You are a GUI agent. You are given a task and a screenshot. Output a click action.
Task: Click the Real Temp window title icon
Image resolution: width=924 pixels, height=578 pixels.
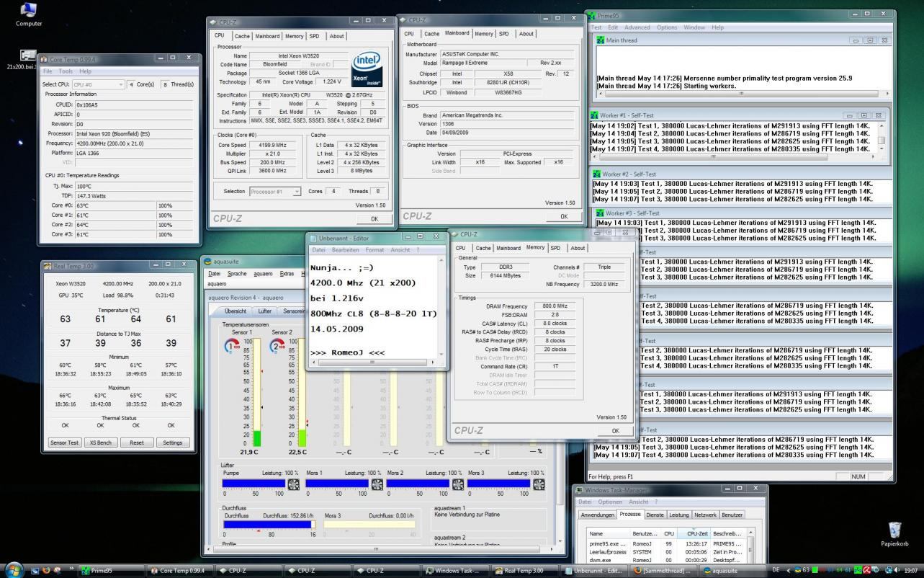[x=48, y=267]
